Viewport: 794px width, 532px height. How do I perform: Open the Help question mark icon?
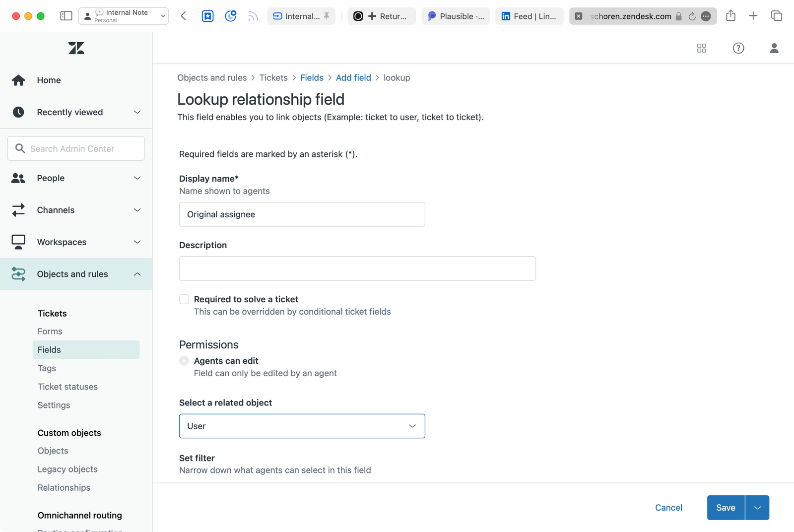point(738,48)
